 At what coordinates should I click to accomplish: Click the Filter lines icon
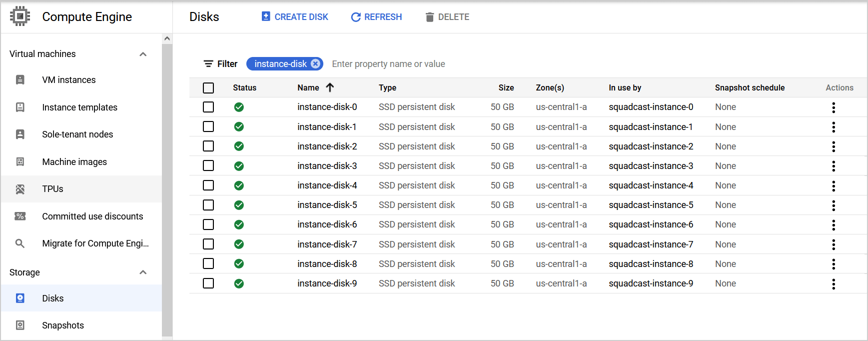pyautogui.click(x=208, y=64)
